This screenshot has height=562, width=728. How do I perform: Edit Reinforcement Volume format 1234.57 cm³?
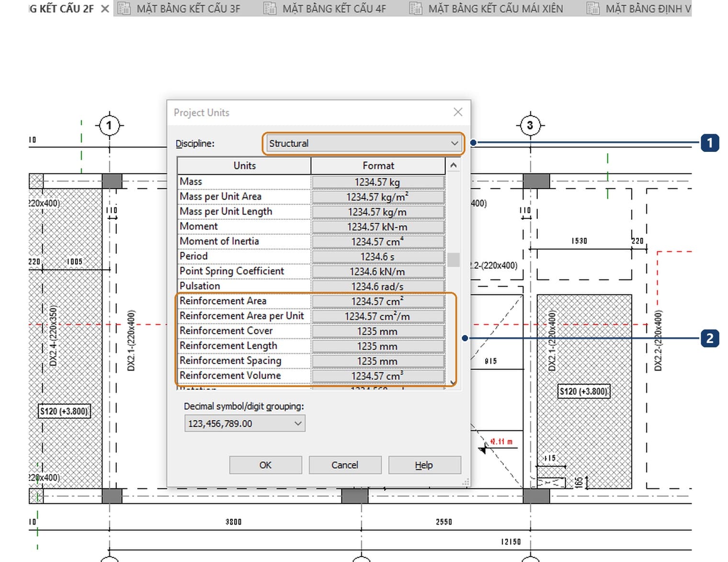point(378,376)
